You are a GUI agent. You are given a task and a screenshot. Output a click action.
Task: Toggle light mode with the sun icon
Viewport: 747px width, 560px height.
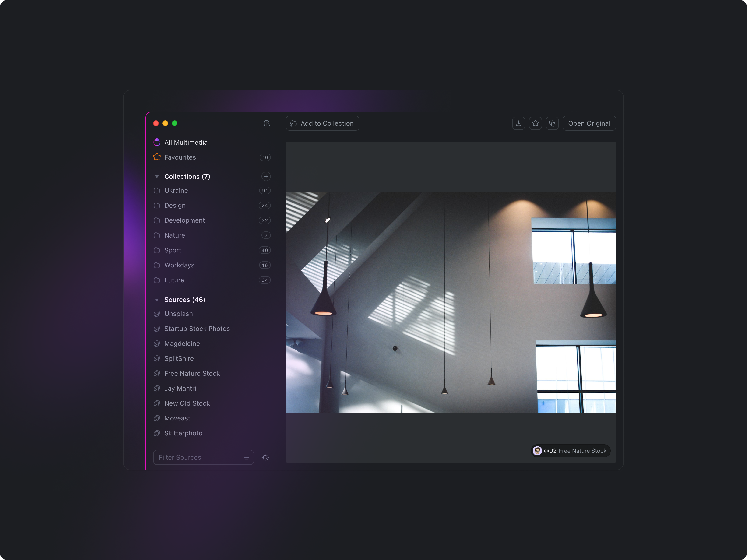click(x=265, y=457)
